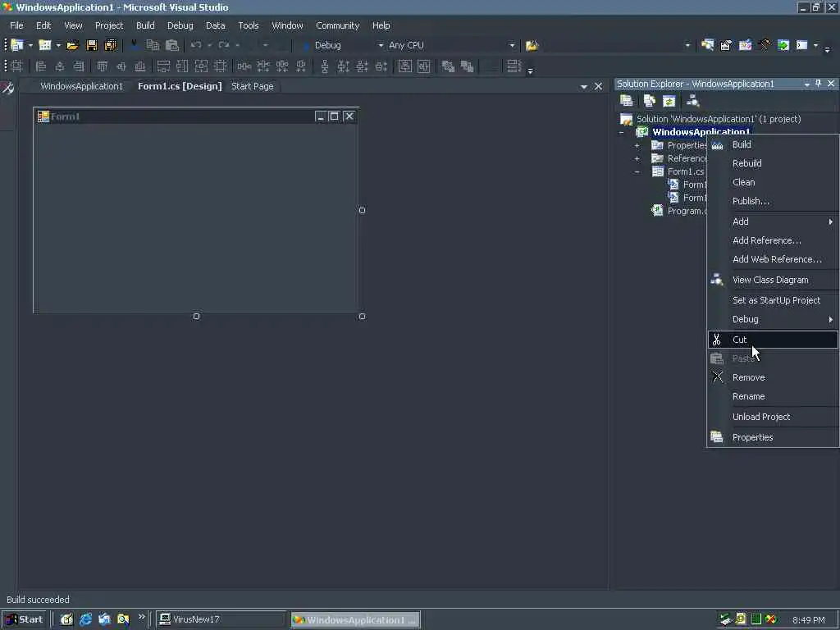Click the Paste icon in the Standard toolbar
The image size is (840, 630).
pyautogui.click(x=172, y=46)
